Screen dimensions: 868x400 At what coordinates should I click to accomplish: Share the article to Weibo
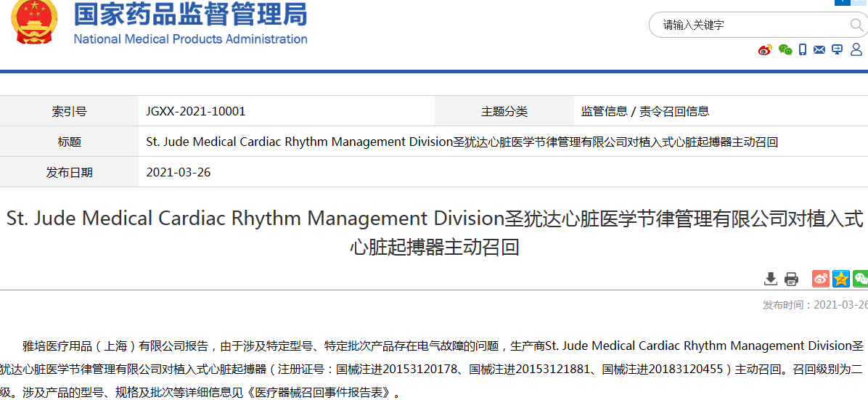821,279
